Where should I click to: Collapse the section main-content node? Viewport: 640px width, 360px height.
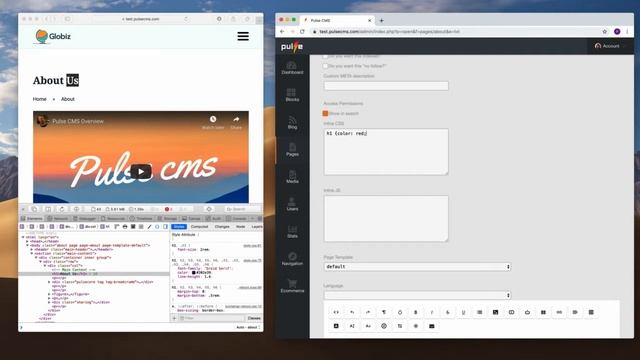point(32,253)
